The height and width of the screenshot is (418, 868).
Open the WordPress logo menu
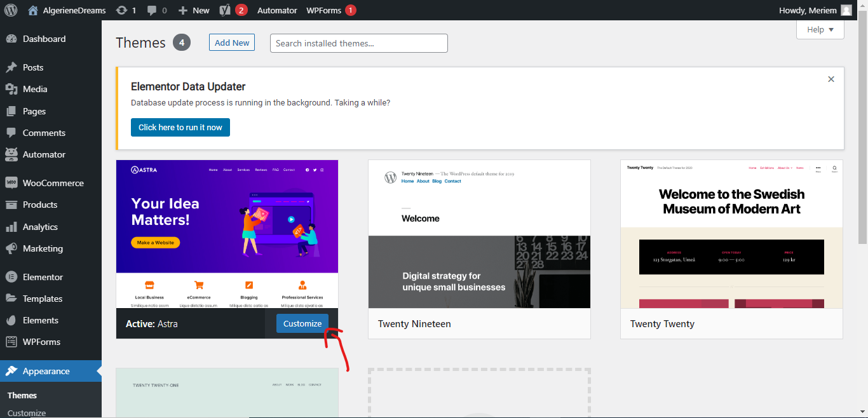(11, 10)
